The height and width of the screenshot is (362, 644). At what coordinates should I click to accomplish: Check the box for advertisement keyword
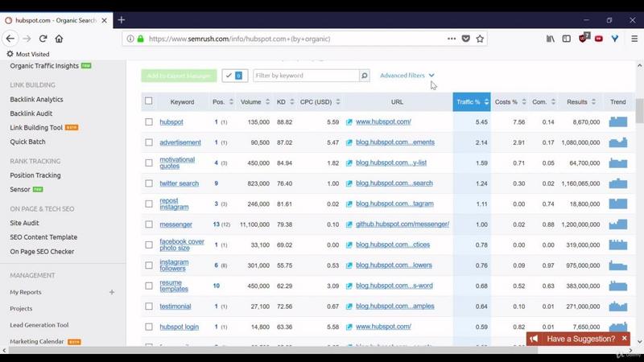coord(149,142)
